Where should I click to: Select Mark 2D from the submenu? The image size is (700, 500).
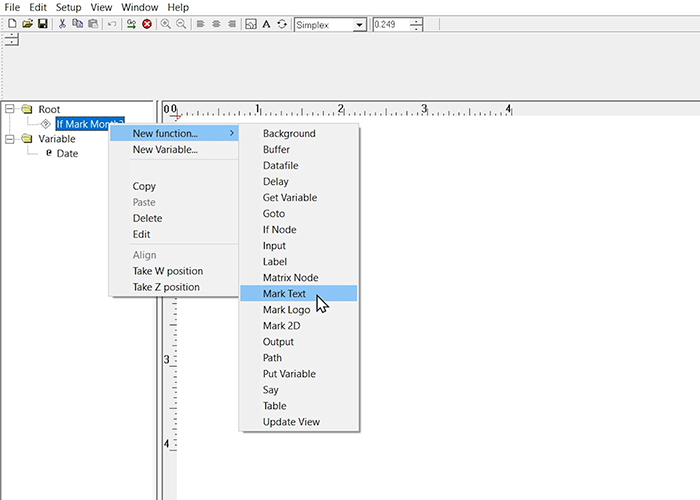click(x=299, y=326)
